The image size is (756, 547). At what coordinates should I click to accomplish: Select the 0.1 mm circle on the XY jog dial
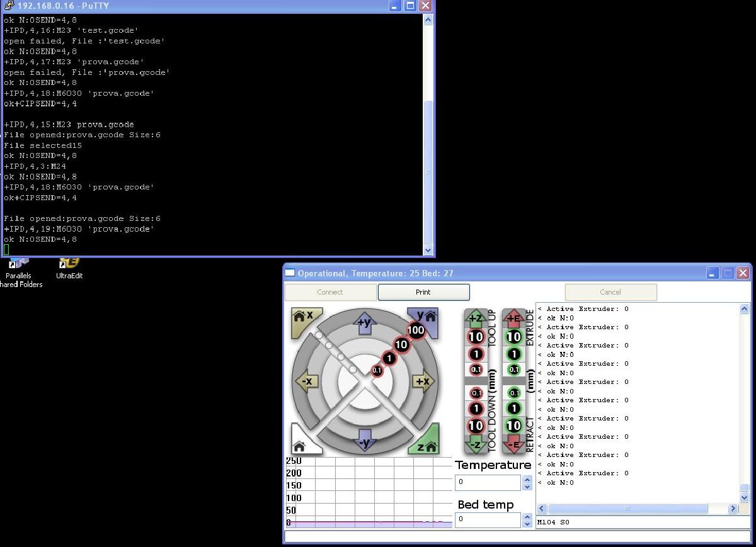click(x=377, y=371)
